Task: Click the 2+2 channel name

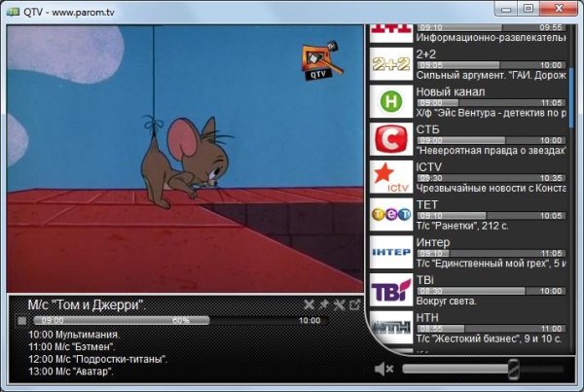Action: pyautogui.click(x=426, y=54)
